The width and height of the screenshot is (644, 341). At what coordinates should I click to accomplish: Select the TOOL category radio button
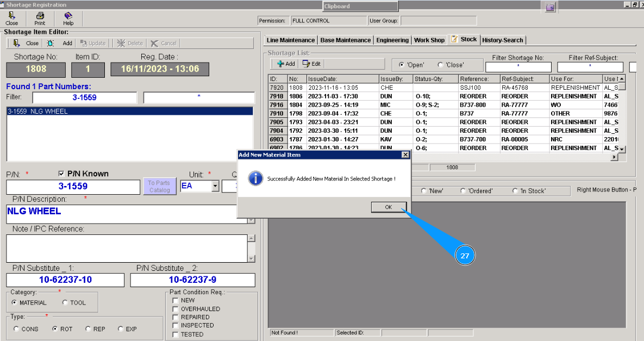click(65, 303)
